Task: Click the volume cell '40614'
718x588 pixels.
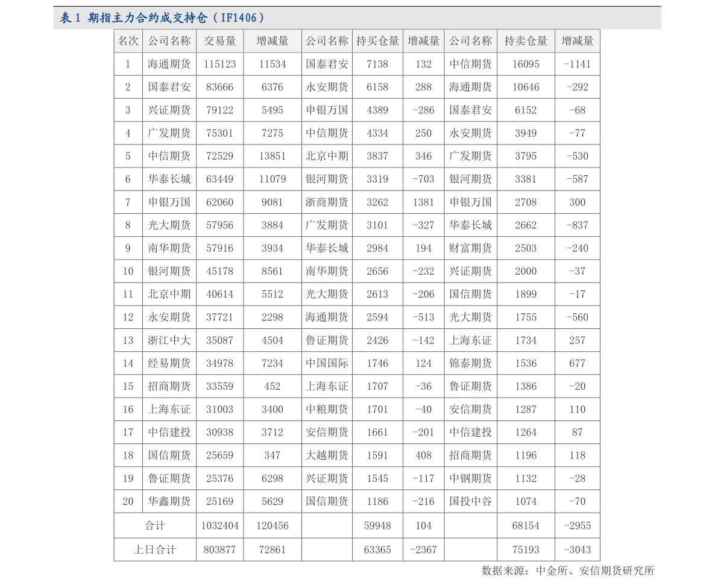Action: [x=220, y=294]
